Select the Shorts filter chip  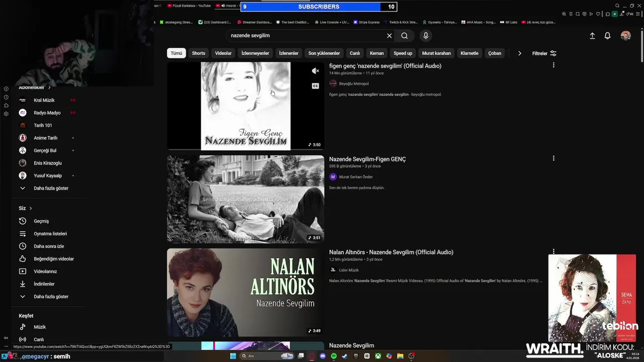click(x=198, y=53)
